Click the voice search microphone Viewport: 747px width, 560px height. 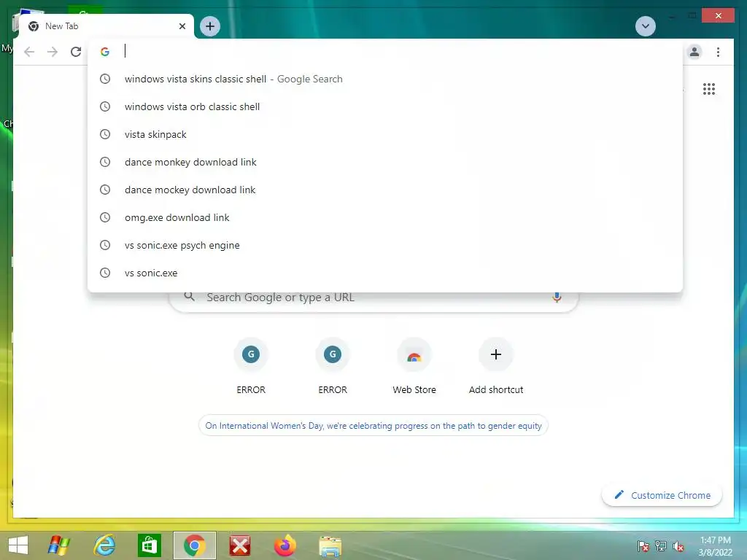pyautogui.click(x=557, y=297)
